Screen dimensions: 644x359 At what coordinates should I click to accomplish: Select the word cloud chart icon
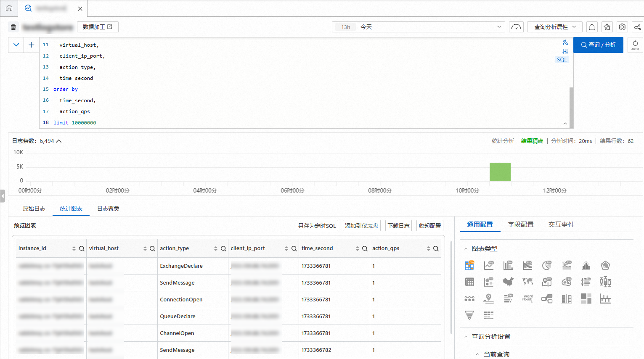(527, 298)
